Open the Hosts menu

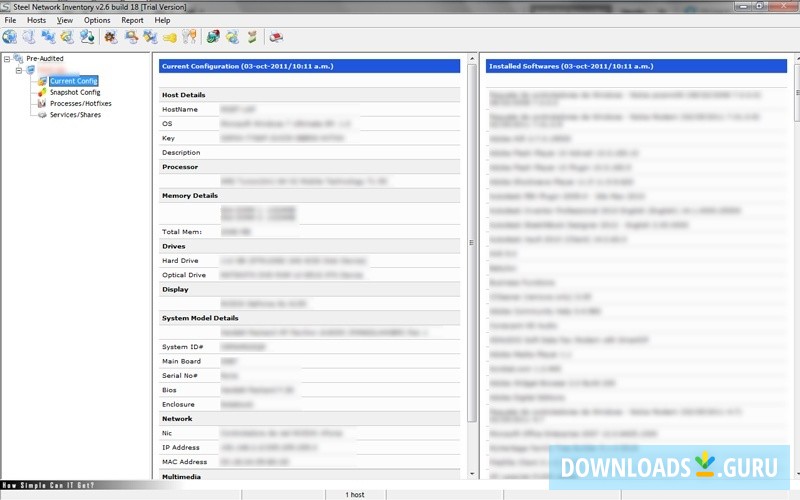pos(36,20)
